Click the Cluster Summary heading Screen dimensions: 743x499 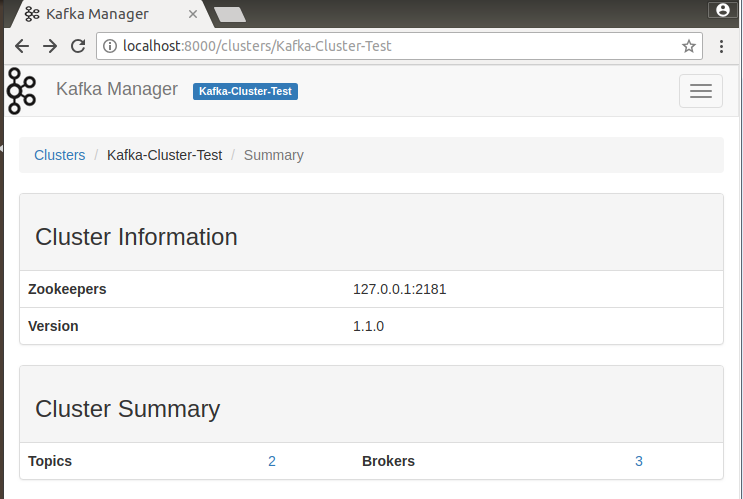[128, 409]
